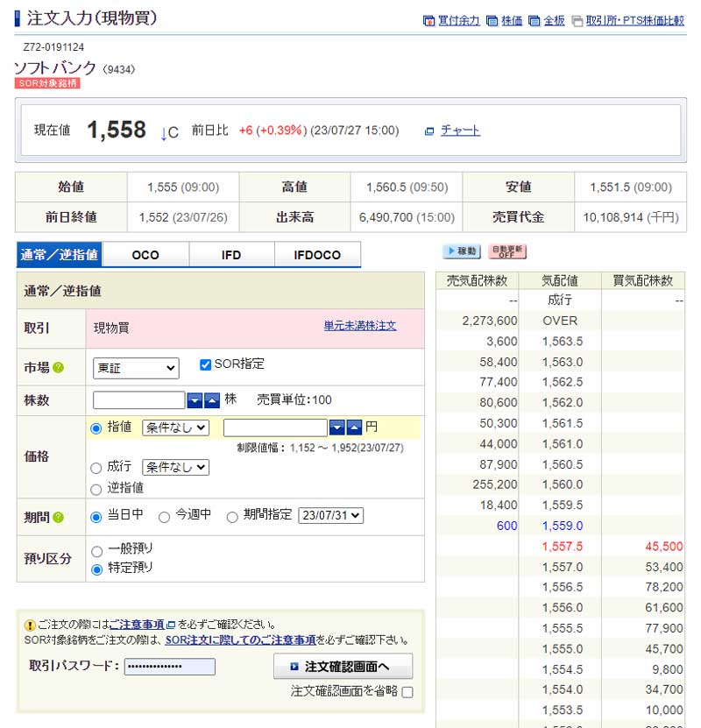The width and height of the screenshot is (701, 728).
Task: Open the 買付余力 link
Action: pyautogui.click(x=458, y=20)
